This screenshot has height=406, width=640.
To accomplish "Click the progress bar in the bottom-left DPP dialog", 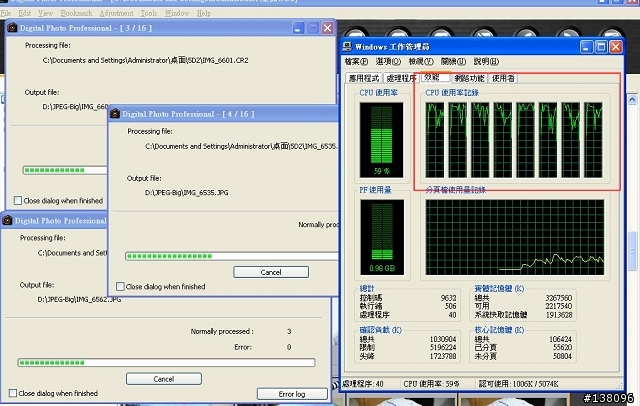I will pyautogui.click(x=167, y=362).
